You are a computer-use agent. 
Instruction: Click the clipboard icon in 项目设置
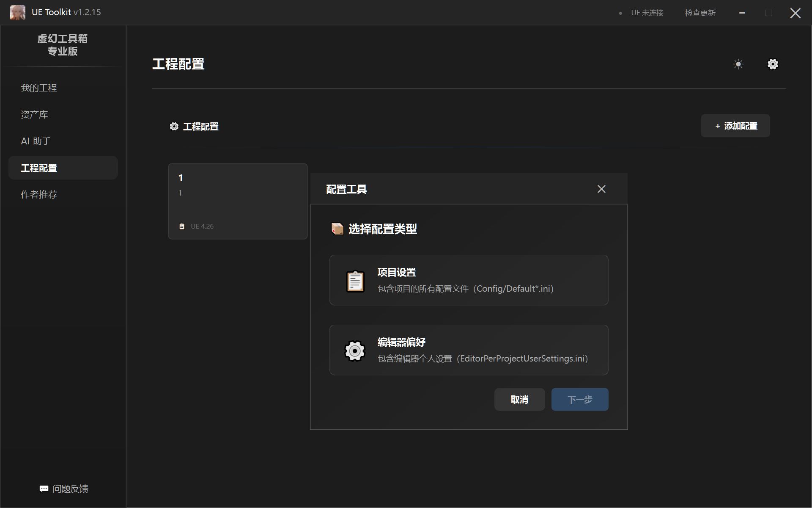[x=355, y=281]
